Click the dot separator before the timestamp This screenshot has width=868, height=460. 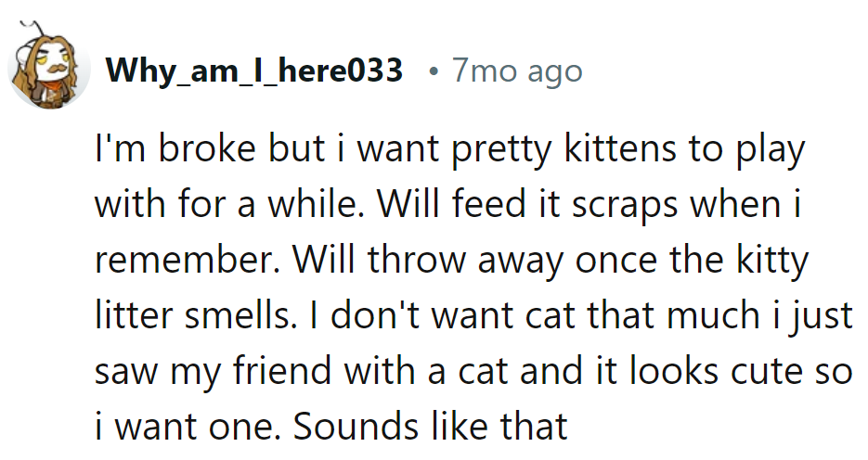click(x=434, y=72)
